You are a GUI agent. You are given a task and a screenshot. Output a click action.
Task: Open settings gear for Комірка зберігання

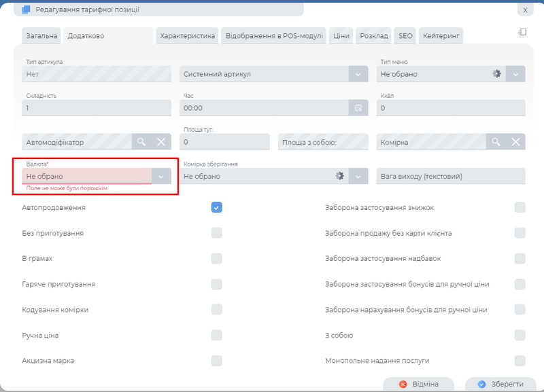pos(339,176)
